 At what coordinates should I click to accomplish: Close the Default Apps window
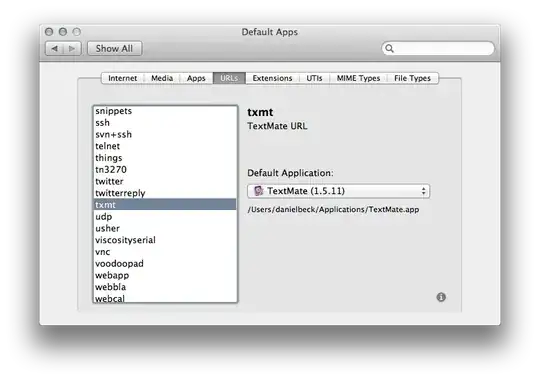pos(49,32)
